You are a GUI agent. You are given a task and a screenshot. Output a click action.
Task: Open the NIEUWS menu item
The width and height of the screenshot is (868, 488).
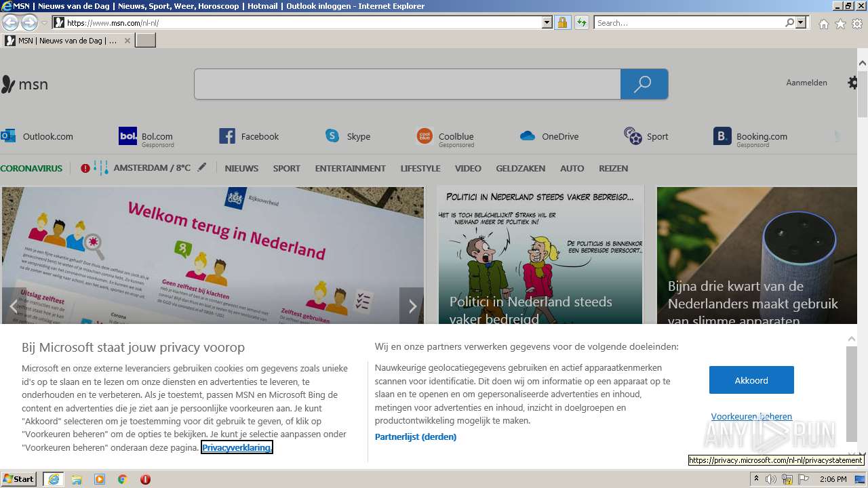(x=241, y=168)
